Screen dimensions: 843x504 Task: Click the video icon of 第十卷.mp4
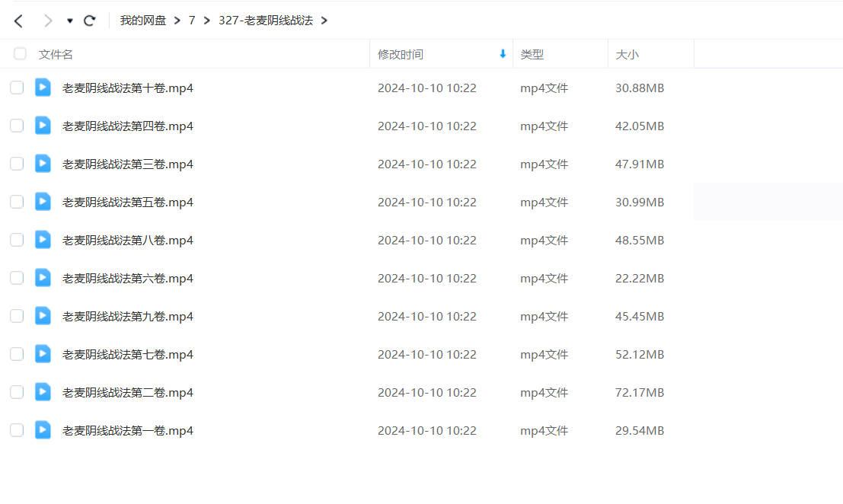point(43,87)
